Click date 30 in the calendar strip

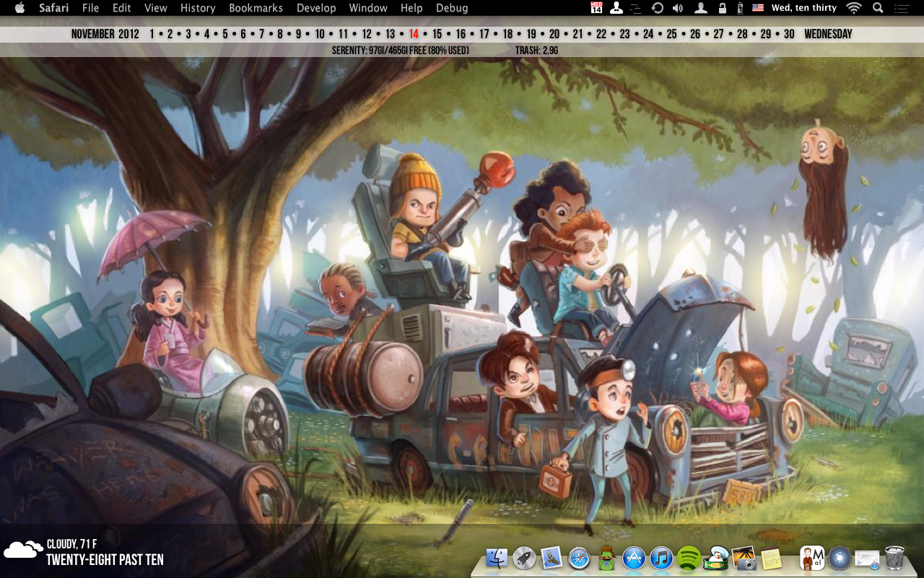(789, 34)
